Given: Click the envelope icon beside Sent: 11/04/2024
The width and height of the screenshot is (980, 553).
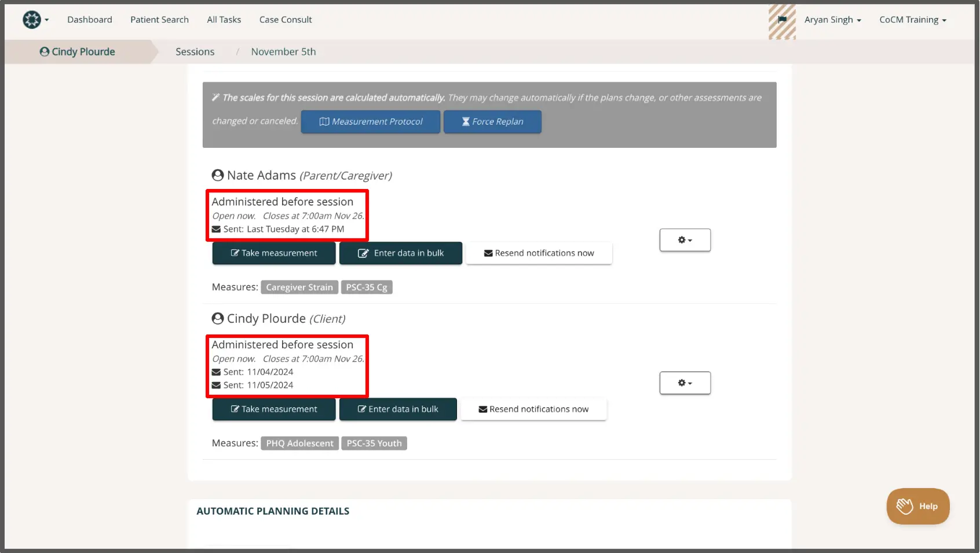Looking at the screenshot, I should coord(217,372).
